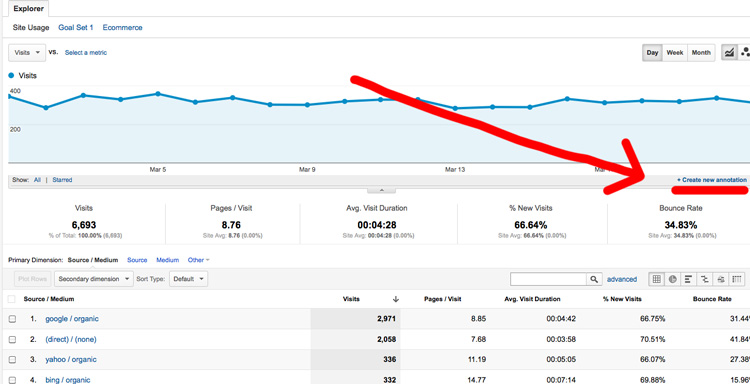Open the Secondary dimension dropdown

94,279
